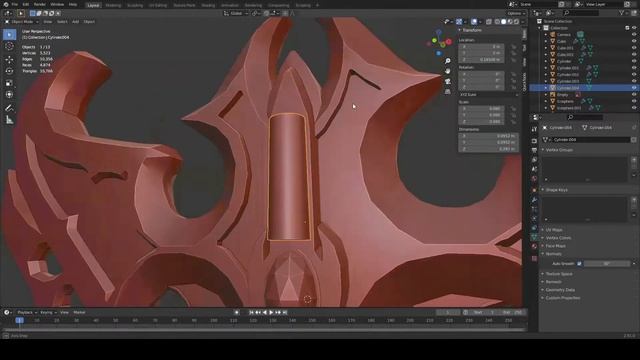Open the Object Data mesh tab icon
640x360 pixels.
point(534,237)
